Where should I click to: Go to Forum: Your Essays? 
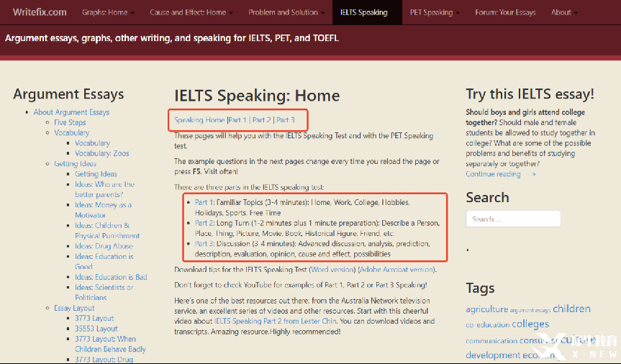point(505,12)
